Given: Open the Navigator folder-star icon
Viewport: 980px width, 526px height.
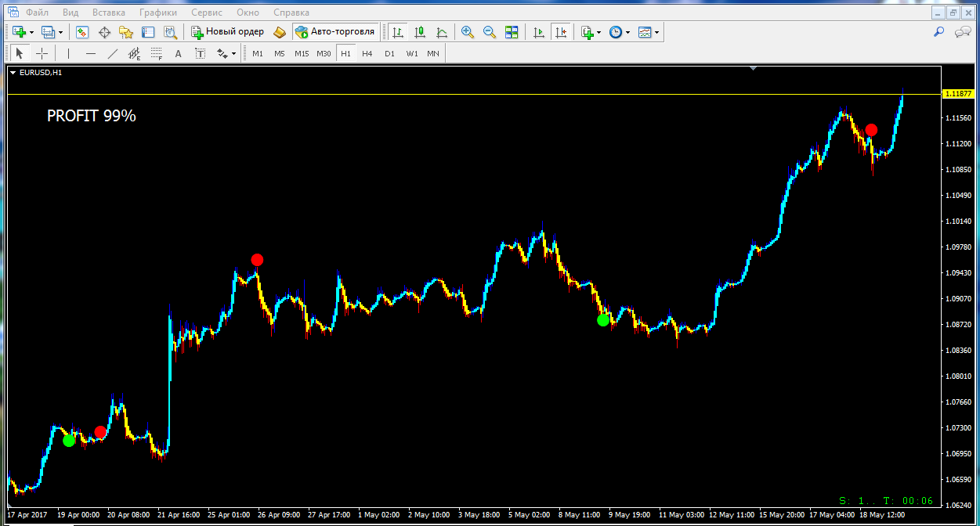Looking at the screenshot, I should 126,32.
